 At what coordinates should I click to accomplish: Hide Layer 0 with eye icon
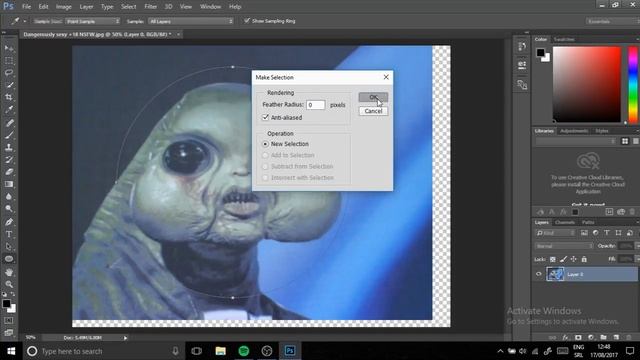[x=538, y=274]
